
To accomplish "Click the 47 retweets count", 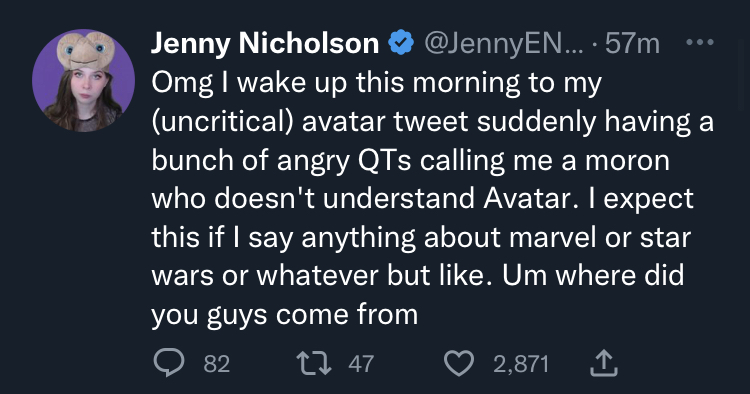I will 361,364.
